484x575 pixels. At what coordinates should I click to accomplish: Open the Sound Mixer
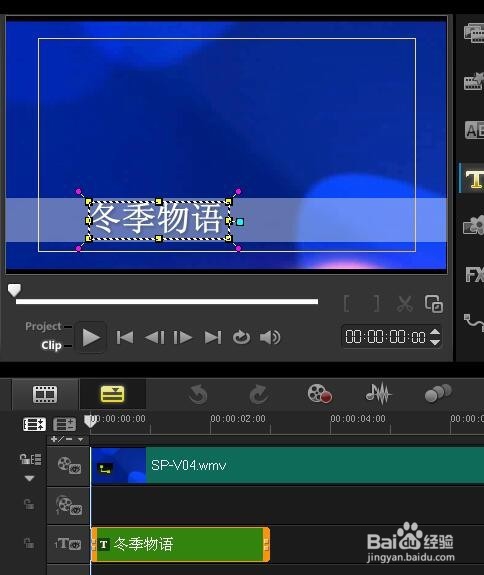pos(378,393)
